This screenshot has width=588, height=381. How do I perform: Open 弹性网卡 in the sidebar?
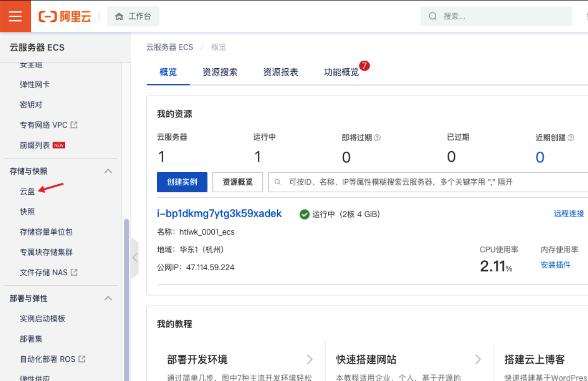[34, 84]
